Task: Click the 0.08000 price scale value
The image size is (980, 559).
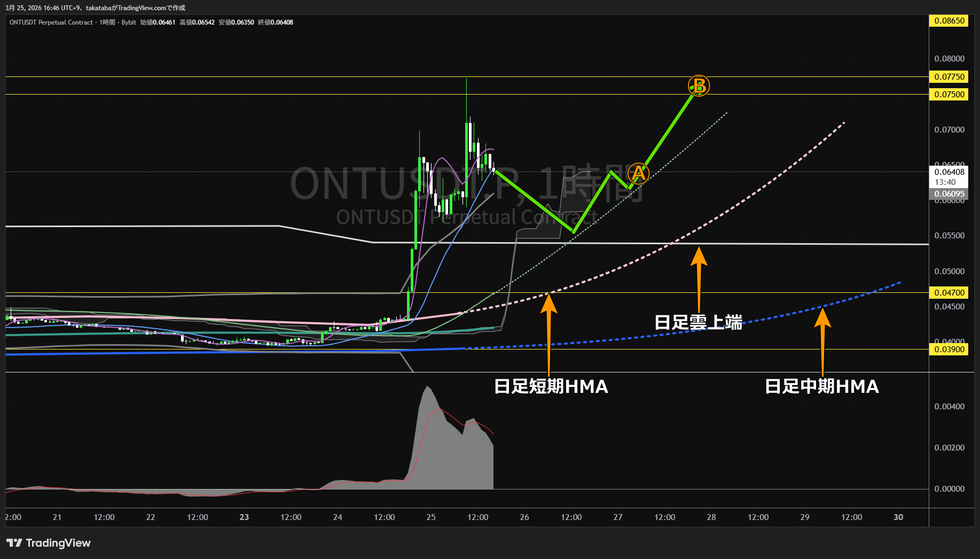Action: click(949, 59)
